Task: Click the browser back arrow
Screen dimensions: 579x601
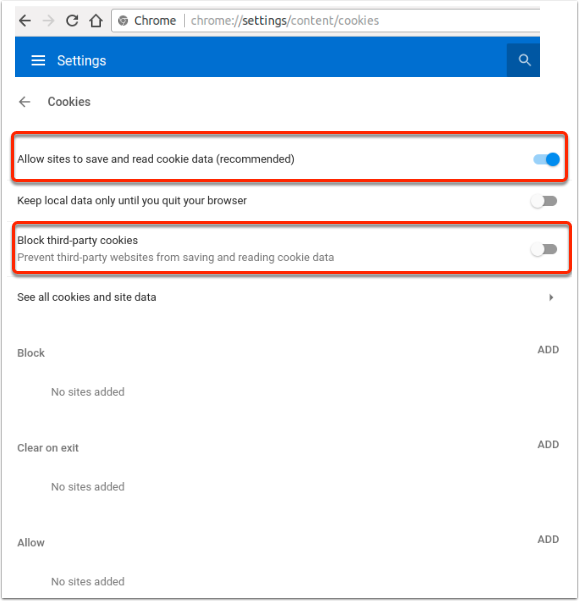Action: (25, 21)
